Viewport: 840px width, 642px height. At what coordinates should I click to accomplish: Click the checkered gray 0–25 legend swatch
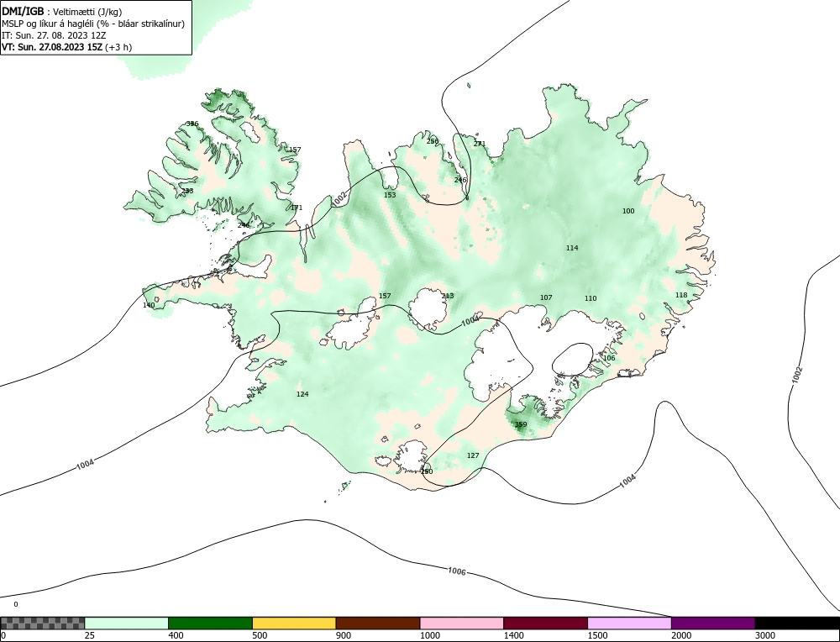click(42, 623)
